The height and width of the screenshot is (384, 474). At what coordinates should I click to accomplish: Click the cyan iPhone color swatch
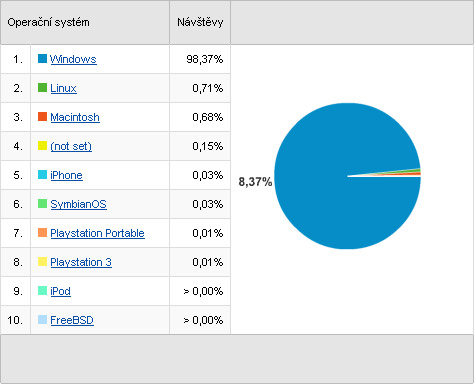pos(42,175)
